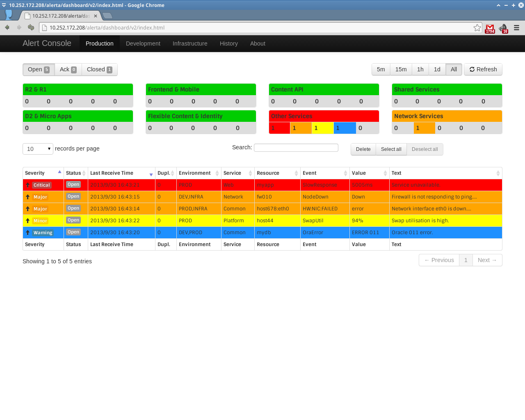Go to Next page
The height and width of the screenshot is (420, 525).
tap(487, 260)
